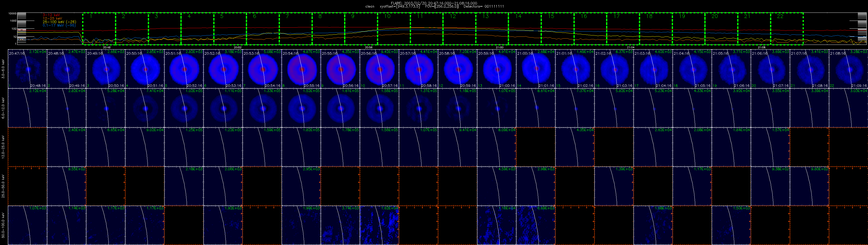Open the 3.0-6.0 keV image starting 21:02:16
The image size is (868, 245).
[x=614, y=69]
